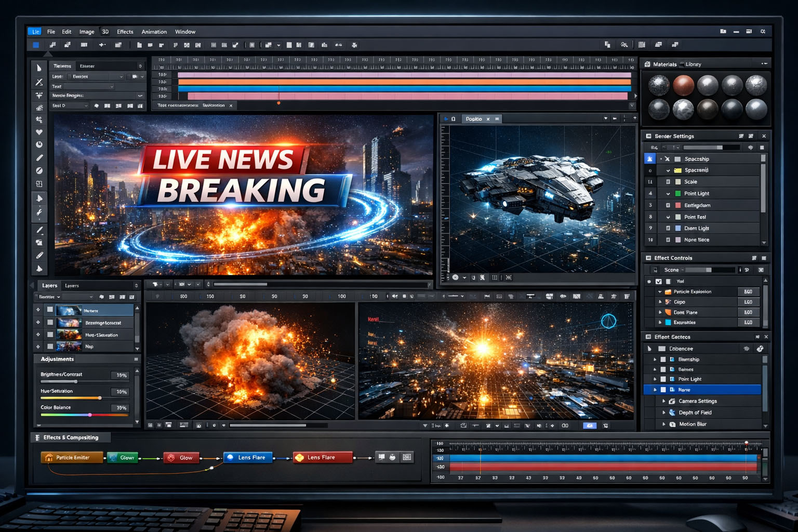Click the Camera Settings icon
Screen dimensions: 798x532
click(x=672, y=401)
